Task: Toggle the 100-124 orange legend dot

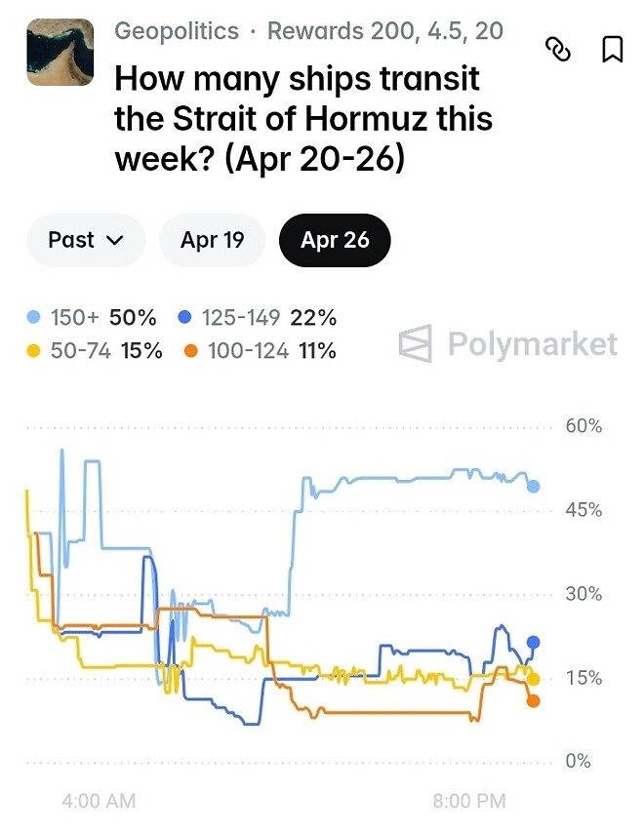Action: 191,351
